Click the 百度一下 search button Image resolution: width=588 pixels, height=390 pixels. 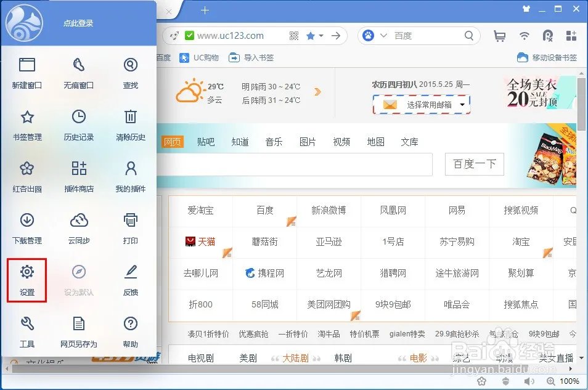tap(474, 164)
